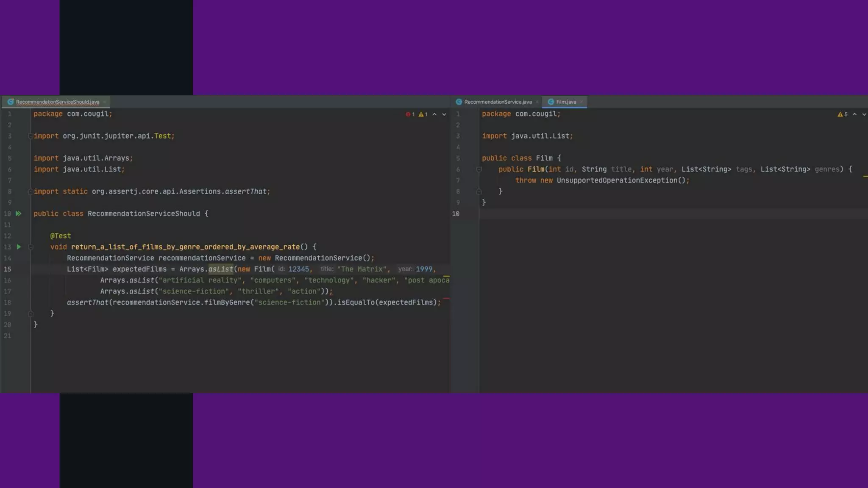Collapse Film constructor fold marker on line 6
Screen dimensions: 868x488
479,169
